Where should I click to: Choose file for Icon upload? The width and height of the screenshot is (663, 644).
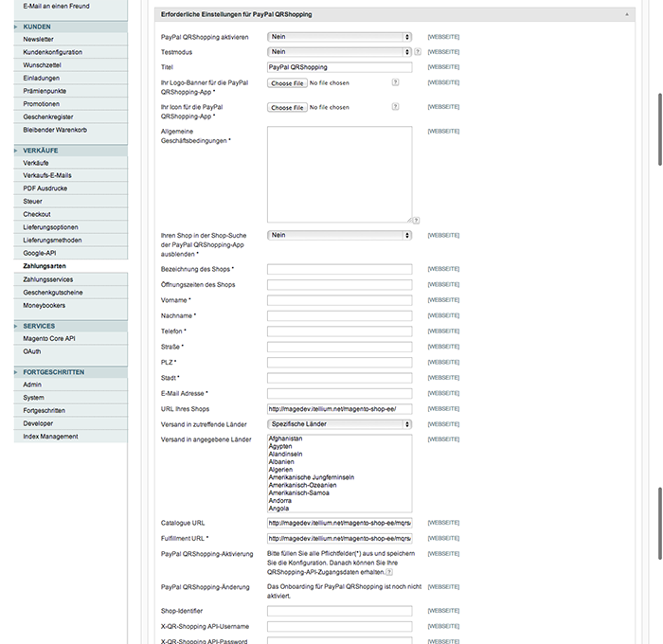[287, 107]
